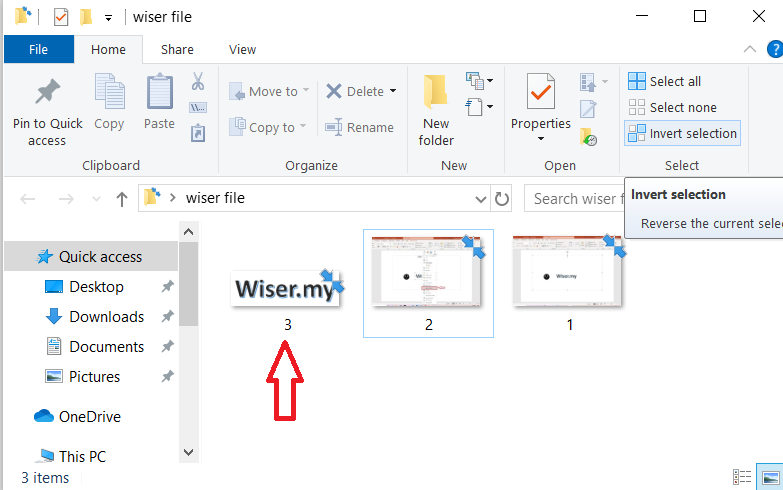Click the Open icon in Open group
783x490 pixels.
click(588, 82)
